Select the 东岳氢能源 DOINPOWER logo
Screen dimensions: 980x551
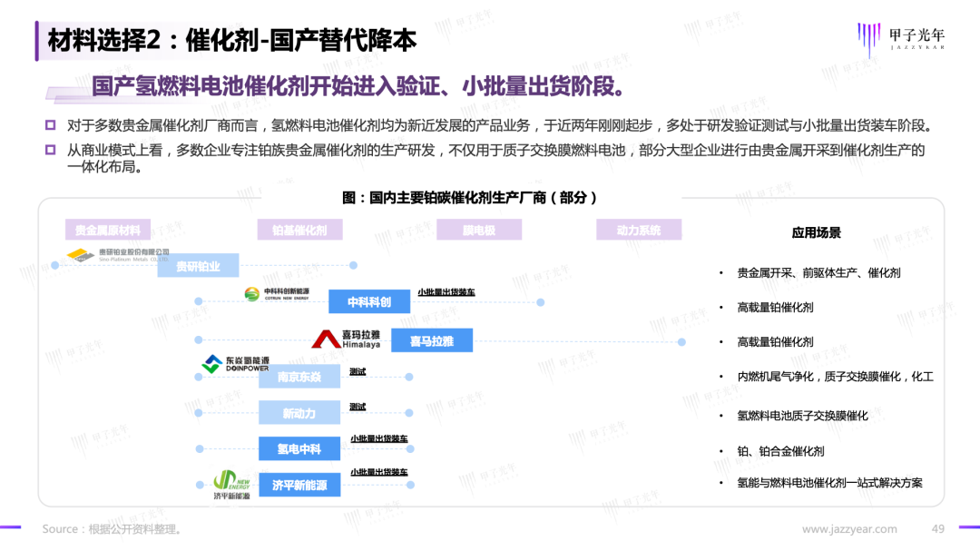[x=235, y=364]
